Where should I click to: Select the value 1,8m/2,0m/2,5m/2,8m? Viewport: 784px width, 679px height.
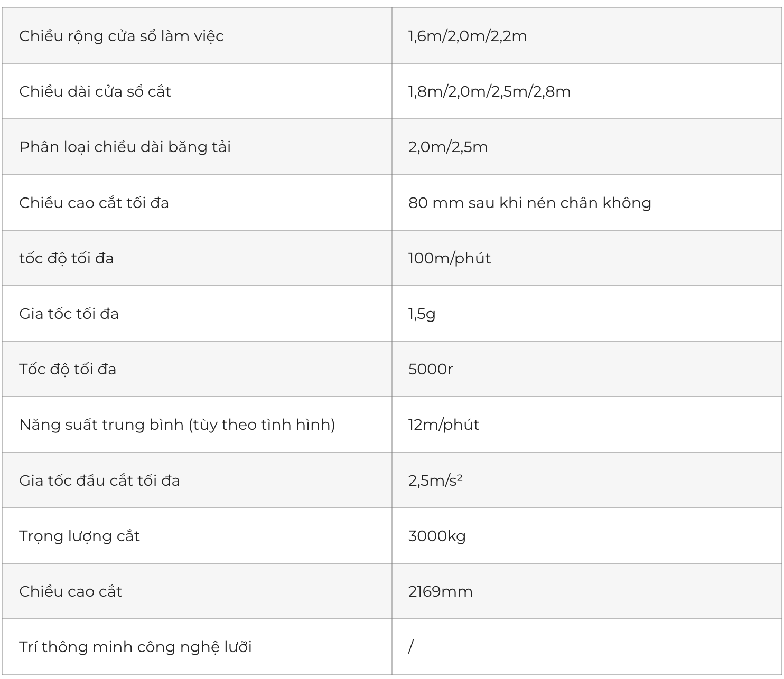(489, 91)
